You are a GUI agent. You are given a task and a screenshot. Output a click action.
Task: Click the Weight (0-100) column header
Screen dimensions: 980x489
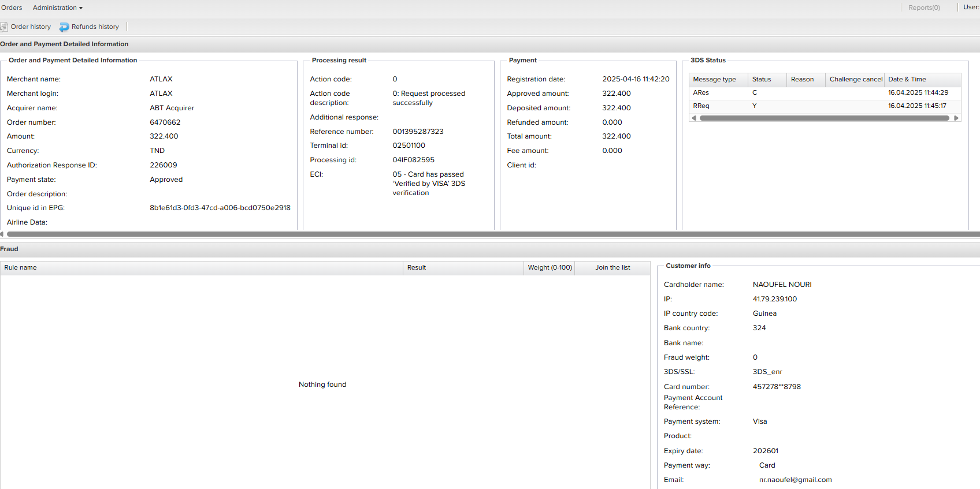point(549,267)
